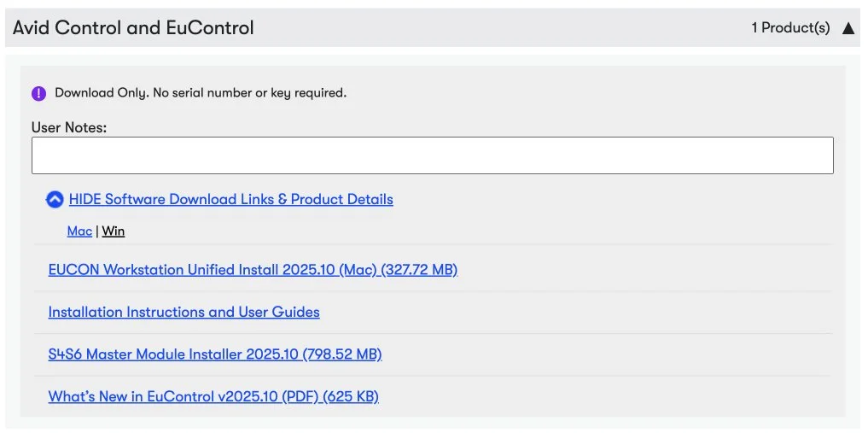Screen dimensions: 868x433
Task: Open Installation Instructions and User Guides
Action: click(184, 313)
